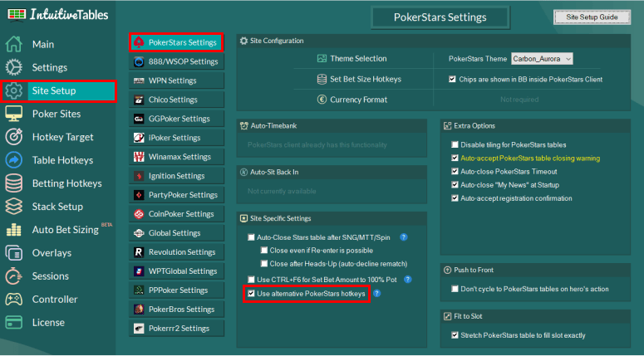
Task: Click help icon beside Auto-Close Stars table
Action: point(404,237)
